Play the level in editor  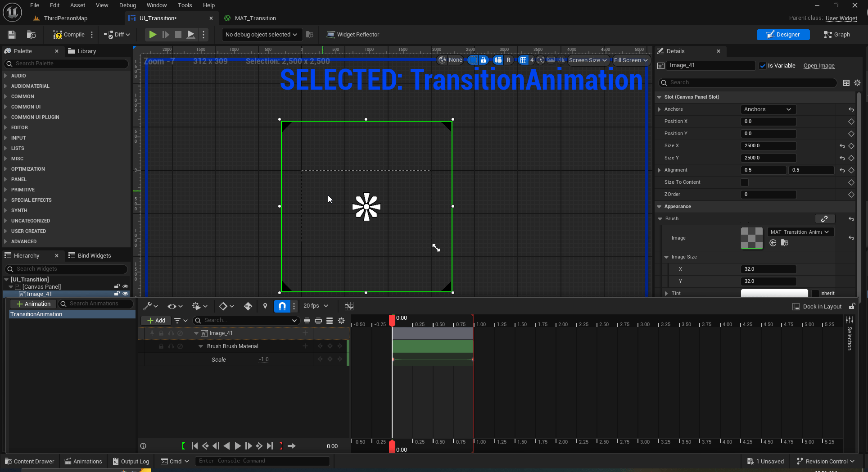[x=153, y=35]
